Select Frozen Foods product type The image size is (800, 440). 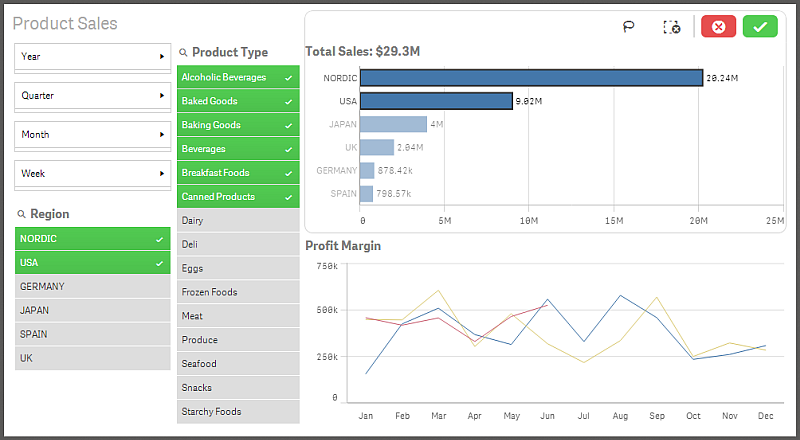point(238,292)
